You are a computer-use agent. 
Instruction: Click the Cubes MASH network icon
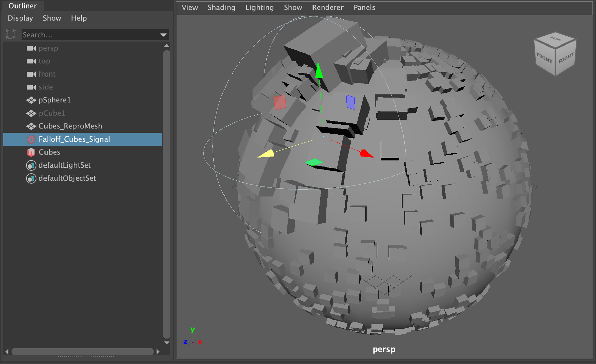click(31, 152)
